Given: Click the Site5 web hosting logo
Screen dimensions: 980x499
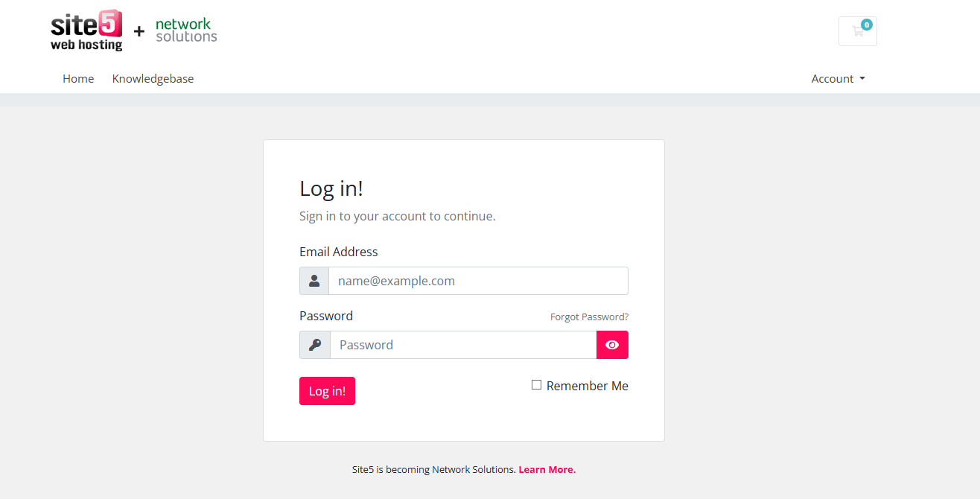Looking at the screenshot, I should [86, 31].
